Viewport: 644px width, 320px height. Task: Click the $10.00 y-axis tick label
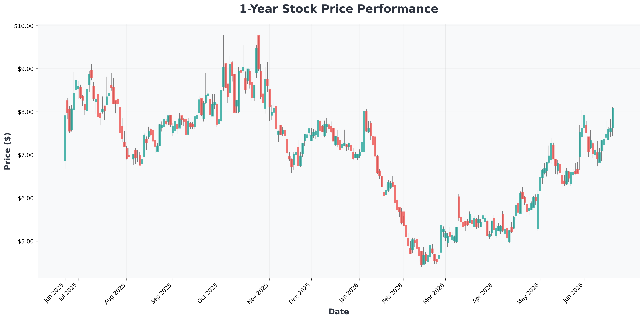click(x=24, y=26)
